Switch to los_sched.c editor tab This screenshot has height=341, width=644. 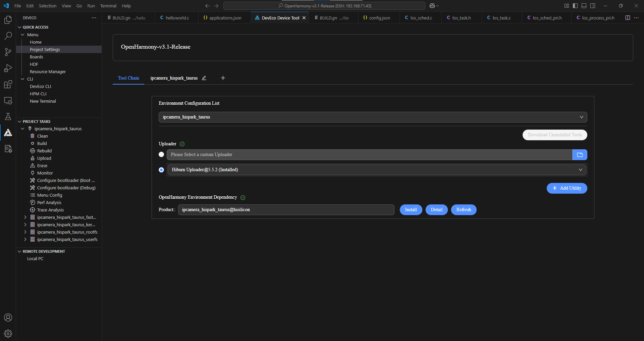click(421, 18)
